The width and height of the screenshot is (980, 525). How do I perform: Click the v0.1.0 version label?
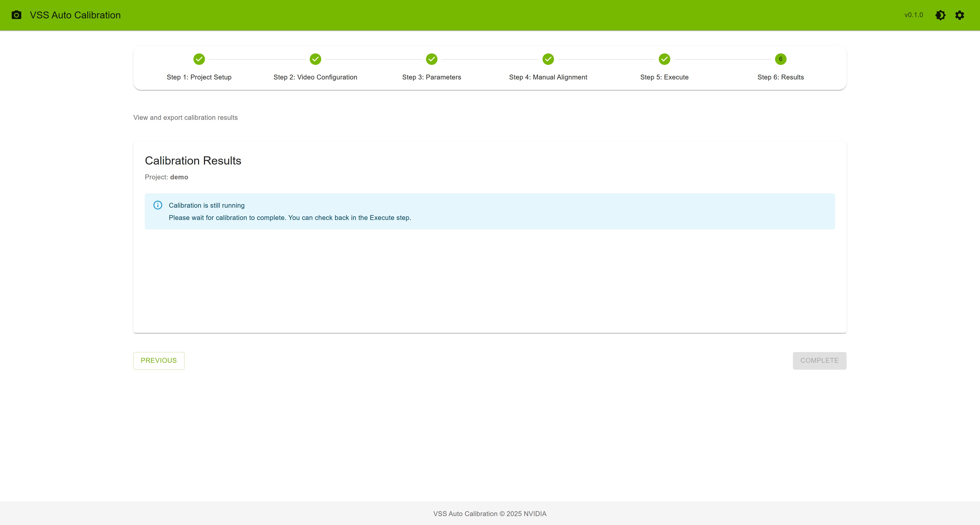913,15
